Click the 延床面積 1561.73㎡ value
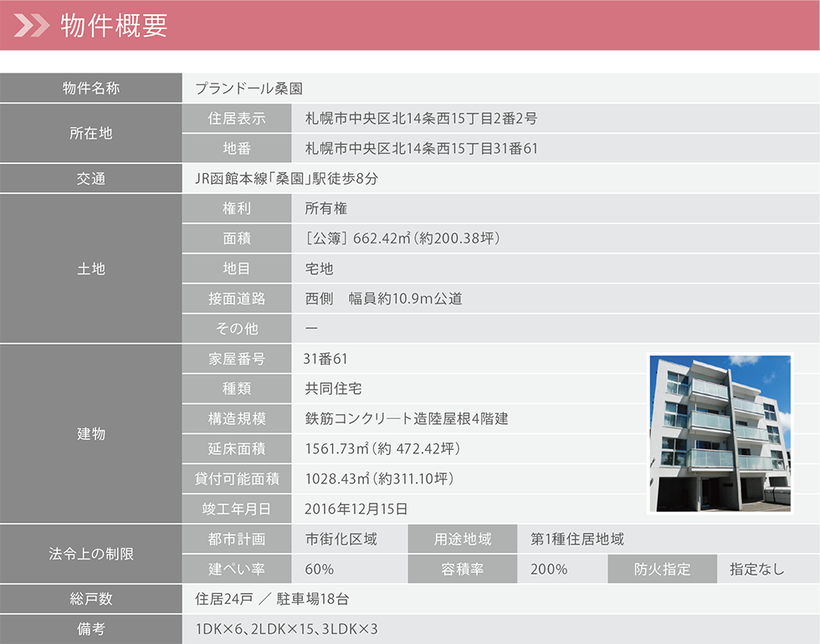820x644 pixels. (x=382, y=449)
